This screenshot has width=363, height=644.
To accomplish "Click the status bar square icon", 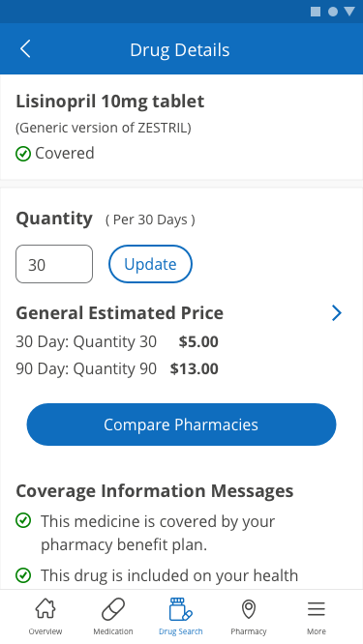I will [x=316, y=12].
